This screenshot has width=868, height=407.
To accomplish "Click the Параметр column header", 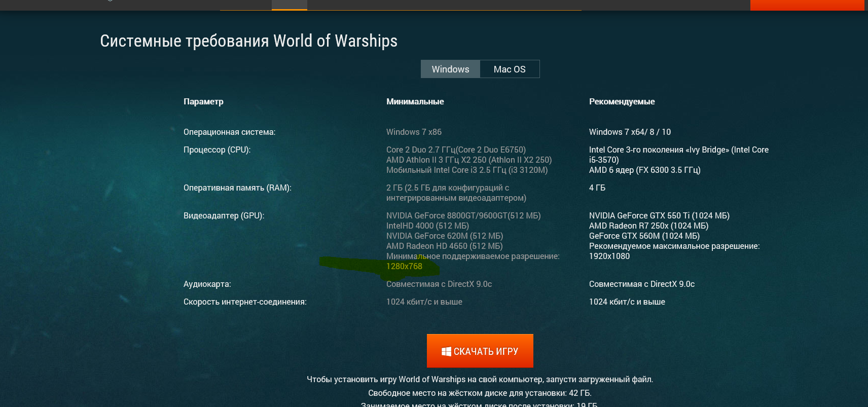I will (203, 101).
